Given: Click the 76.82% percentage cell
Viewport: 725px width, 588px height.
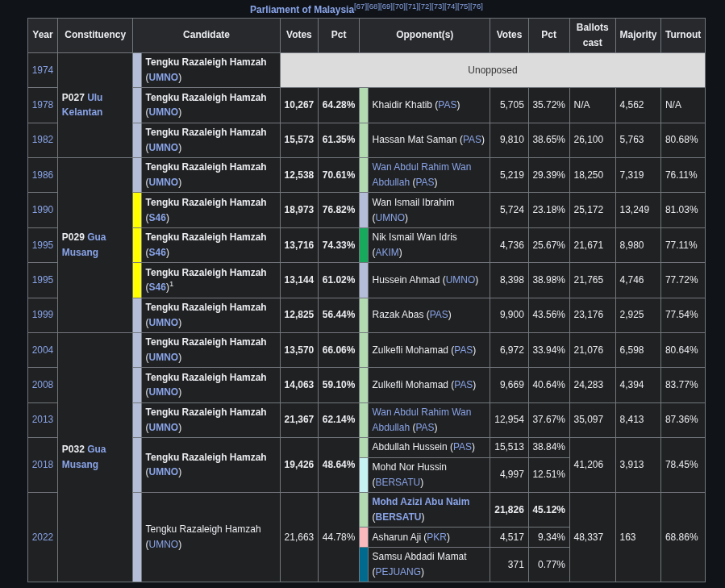Looking at the screenshot, I should 339,210.
